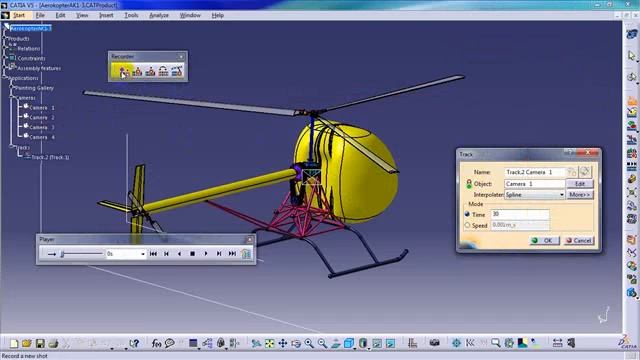Click the Time value field showing 30
Viewport: 640px width, 360px height.
click(x=520, y=214)
